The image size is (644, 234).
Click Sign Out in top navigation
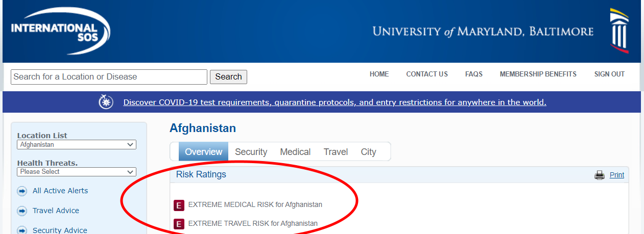point(609,74)
